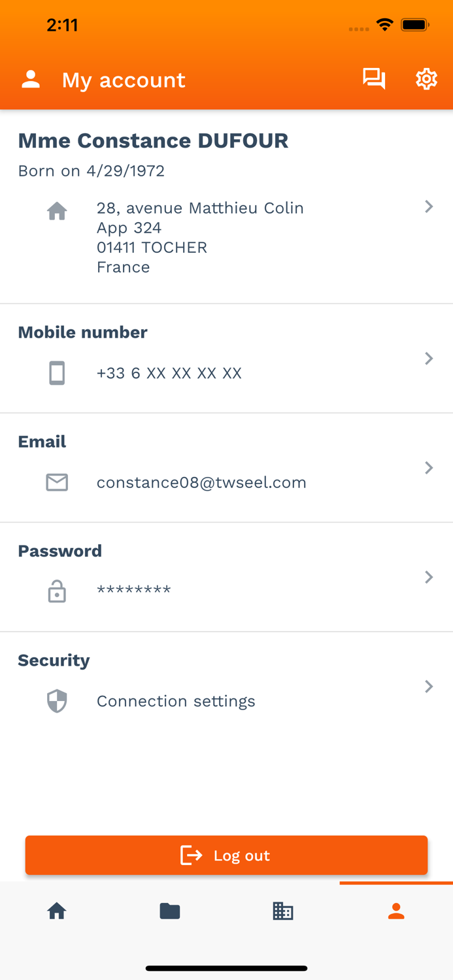Open the Security row chevron arrow

coord(429,686)
